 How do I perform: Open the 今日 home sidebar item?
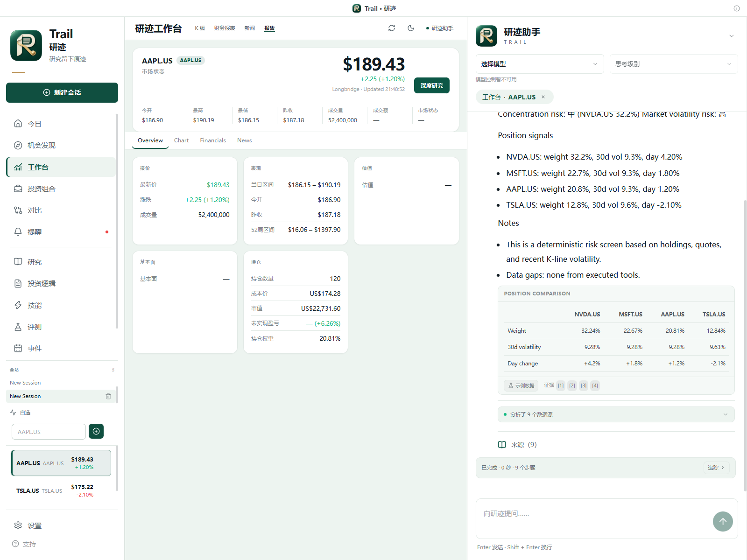(x=61, y=124)
